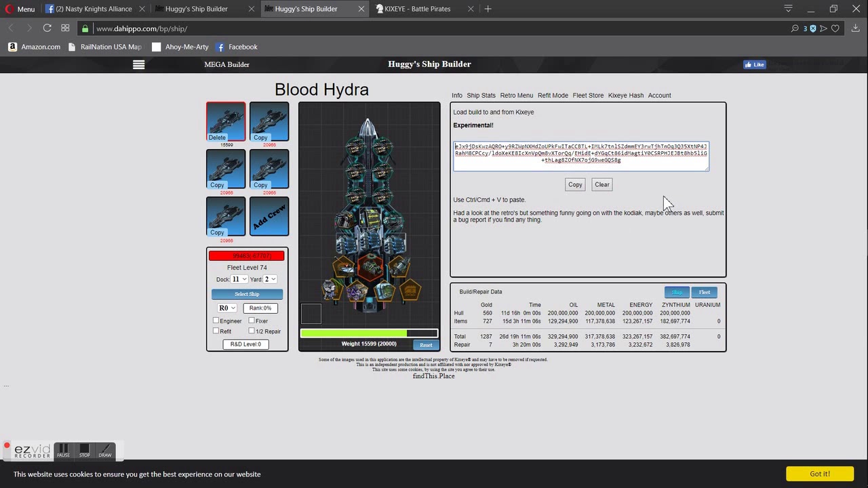This screenshot has width=868, height=488.
Task: Click the Add Crew tile
Action: point(269,216)
